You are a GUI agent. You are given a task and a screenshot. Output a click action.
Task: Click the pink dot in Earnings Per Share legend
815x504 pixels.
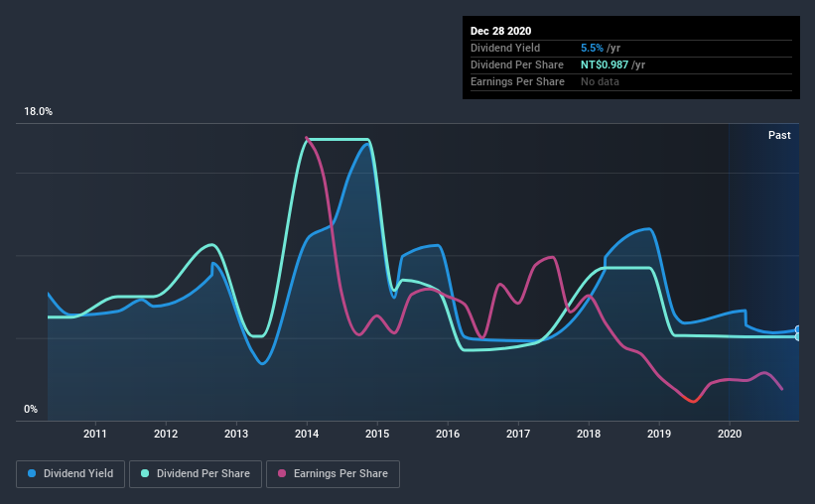pos(282,473)
